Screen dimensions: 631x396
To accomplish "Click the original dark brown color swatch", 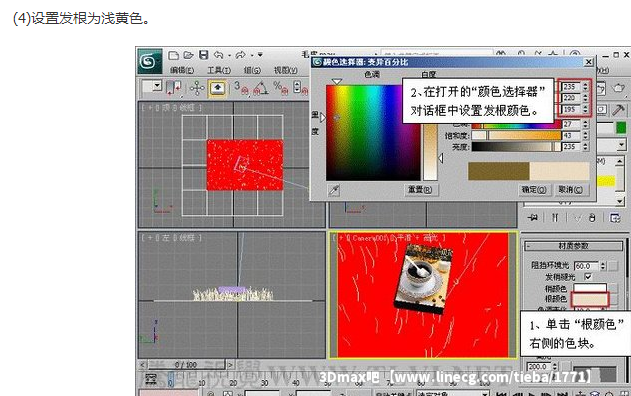I will (499, 171).
